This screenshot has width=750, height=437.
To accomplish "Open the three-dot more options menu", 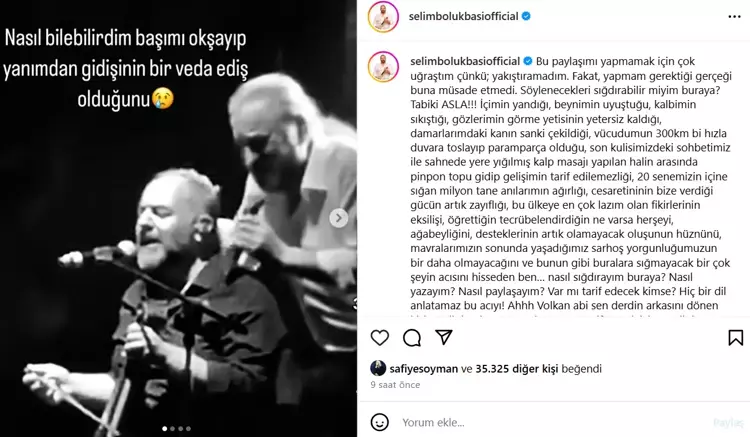I will coord(734,17).
